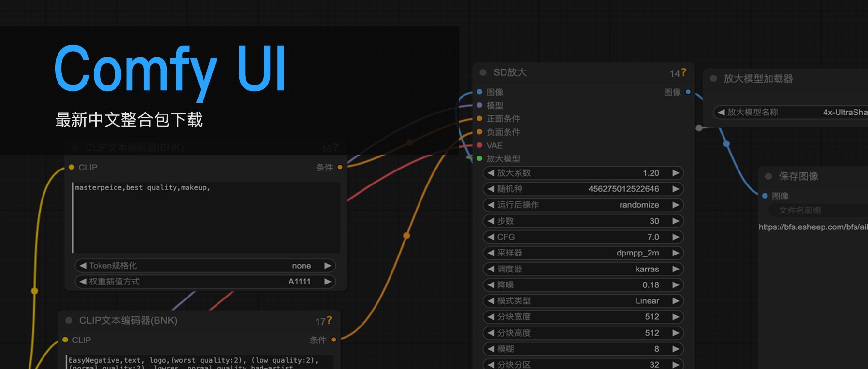868x369 pixels.
Task: Decrease 分块宽度 with left arrow
Action: click(x=491, y=317)
